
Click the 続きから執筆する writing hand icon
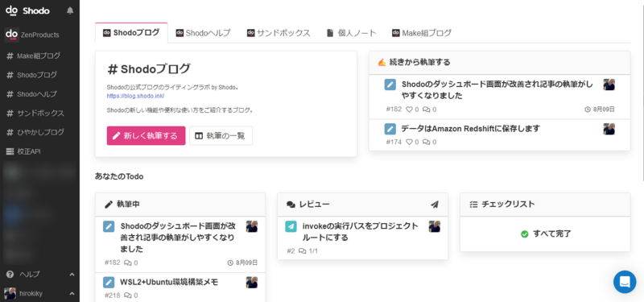point(382,62)
